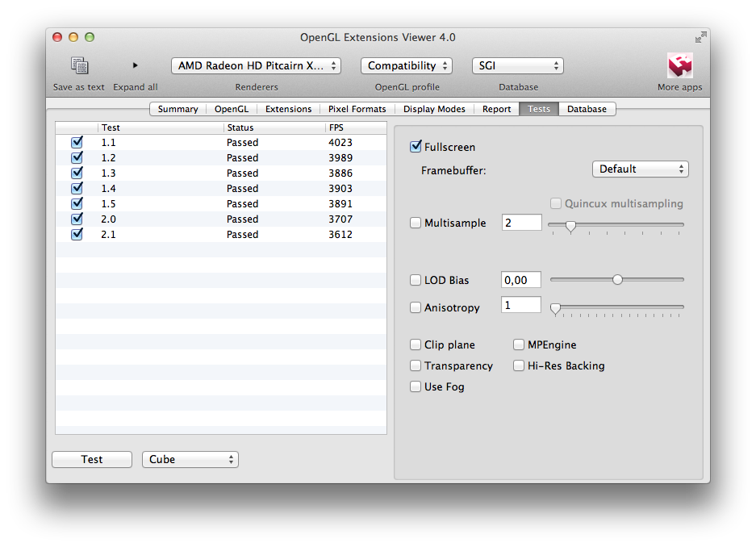Select the FPS value 4023

(340, 142)
